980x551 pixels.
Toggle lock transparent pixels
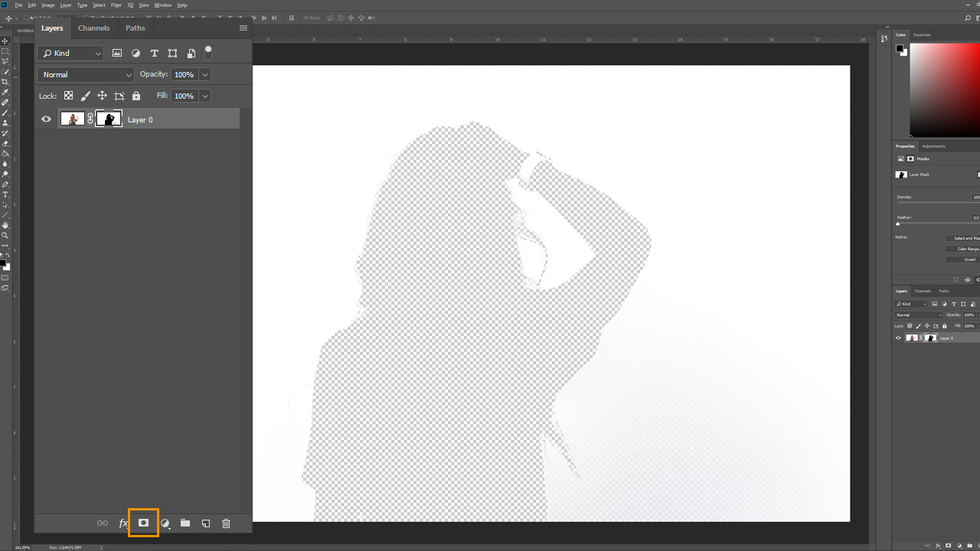click(68, 96)
